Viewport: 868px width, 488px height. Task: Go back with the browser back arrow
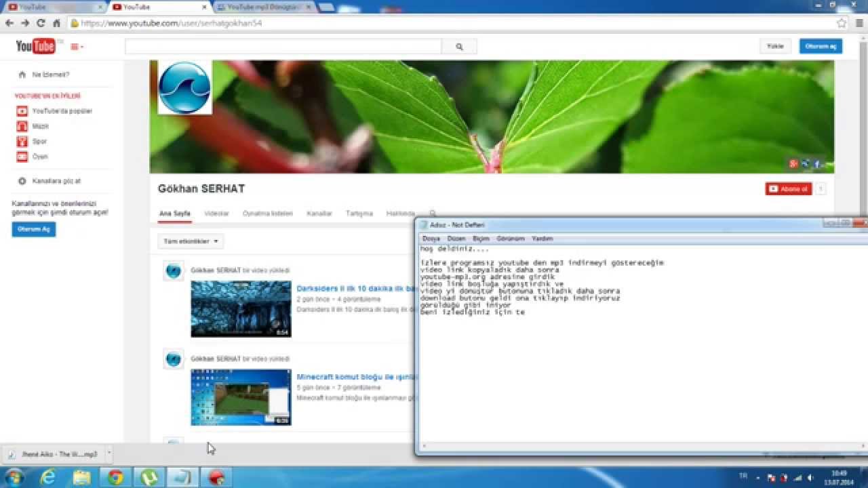9,23
